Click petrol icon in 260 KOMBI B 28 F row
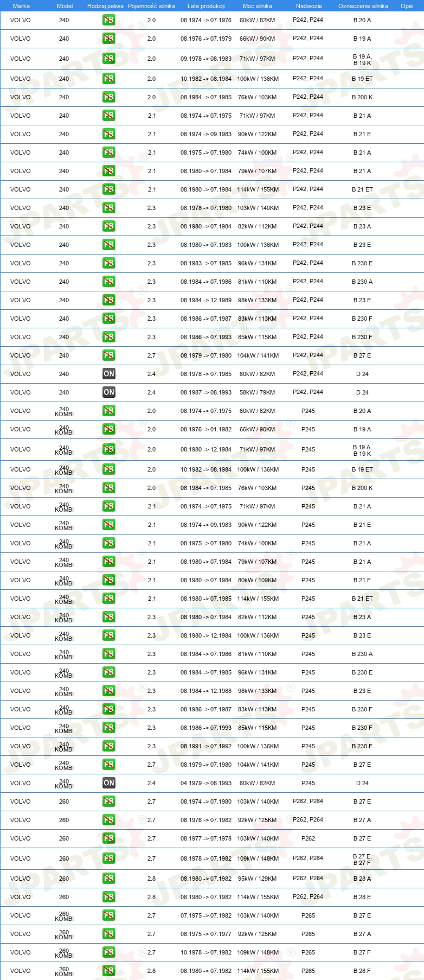 [109, 971]
